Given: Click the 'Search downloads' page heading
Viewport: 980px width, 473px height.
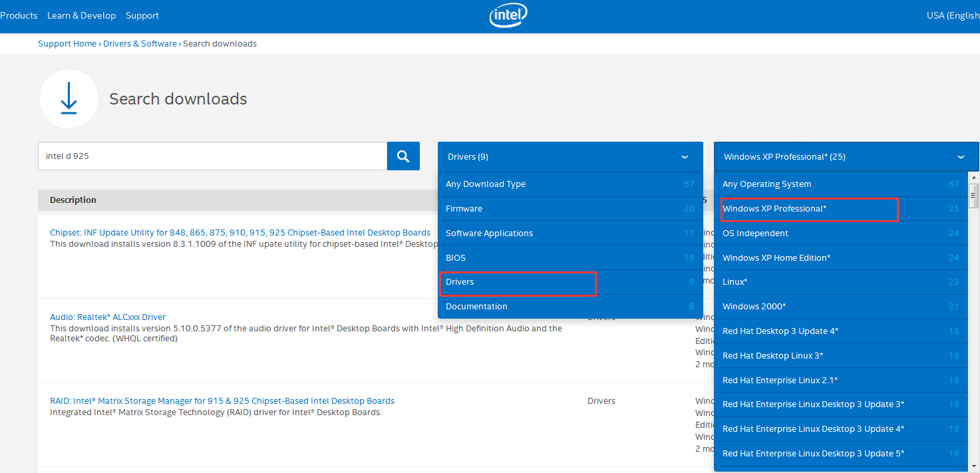Looking at the screenshot, I should (x=178, y=99).
